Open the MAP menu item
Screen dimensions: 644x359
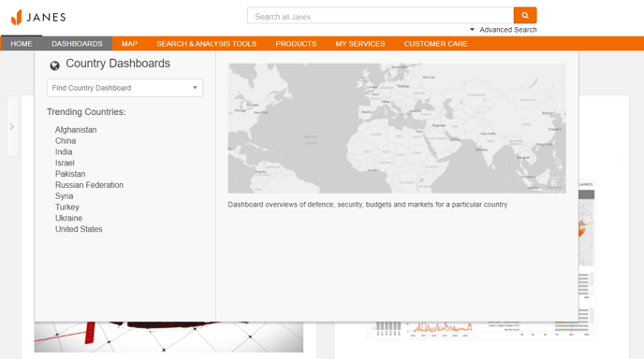point(129,44)
